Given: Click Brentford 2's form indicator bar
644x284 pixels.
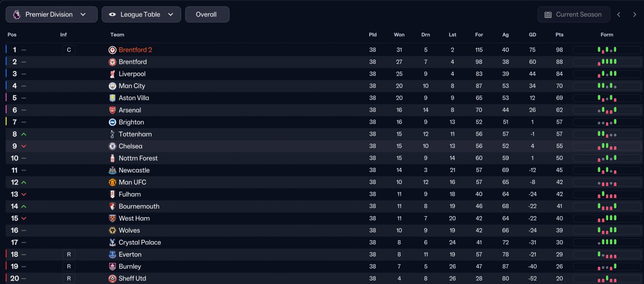Looking at the screenshot, I should (x=607, y=50).
